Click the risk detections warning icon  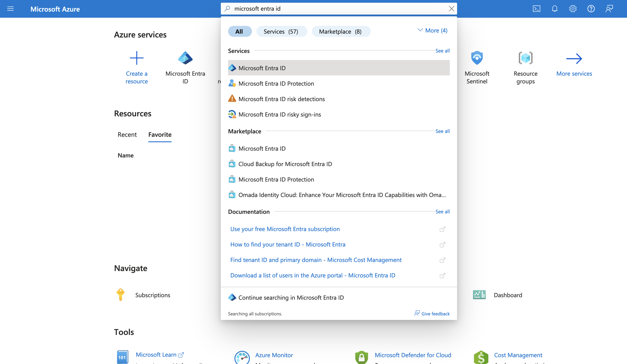(x=232, y=99)
